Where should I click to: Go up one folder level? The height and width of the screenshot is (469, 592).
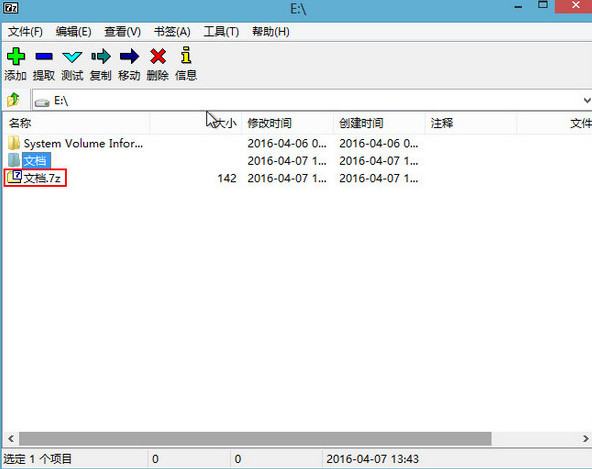[14, 100]
